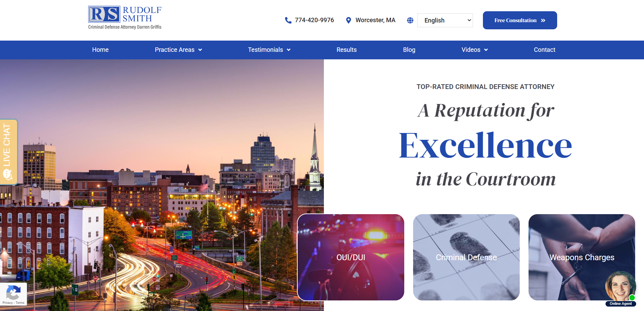Call the 774-420-9976 phone number
The width and height of the screenshot is (644, 311).
[314, 20]
